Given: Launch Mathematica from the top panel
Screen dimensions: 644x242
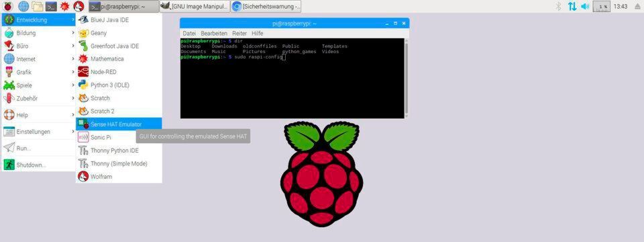Looking at the screenshot, I should [x=64, y=6].
